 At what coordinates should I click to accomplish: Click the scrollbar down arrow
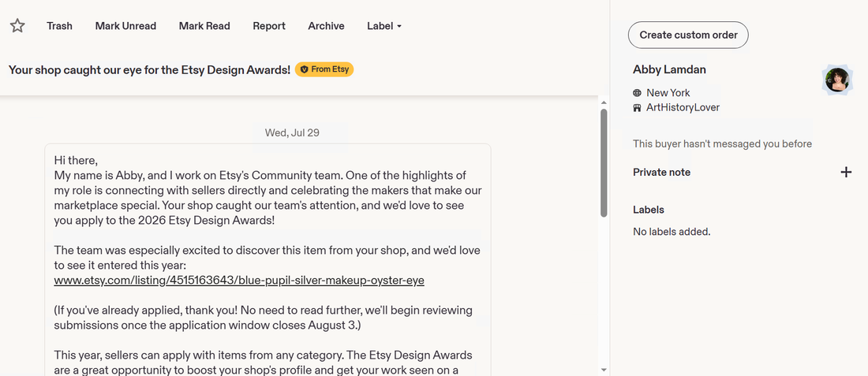pyautogui.click(x=604, y=370)
